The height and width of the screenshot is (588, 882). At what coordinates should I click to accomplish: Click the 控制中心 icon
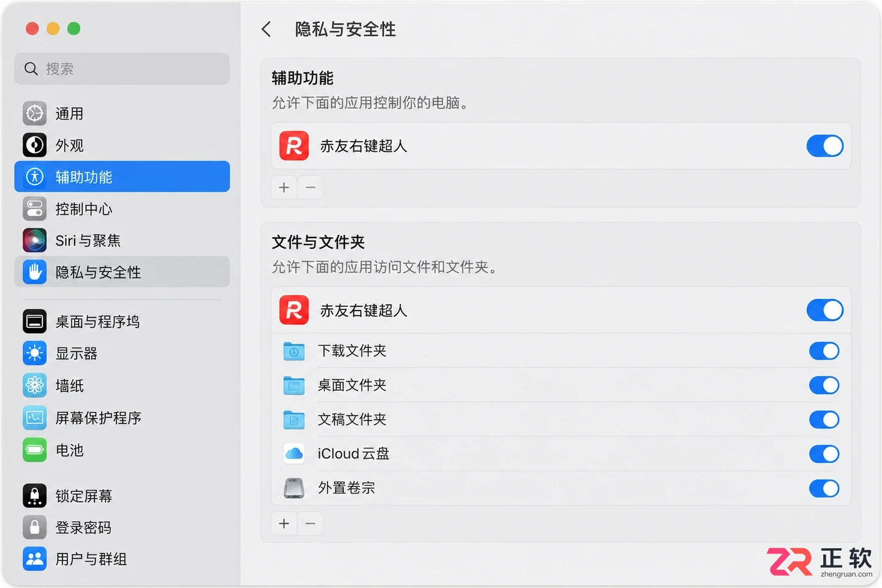(35, 209)
